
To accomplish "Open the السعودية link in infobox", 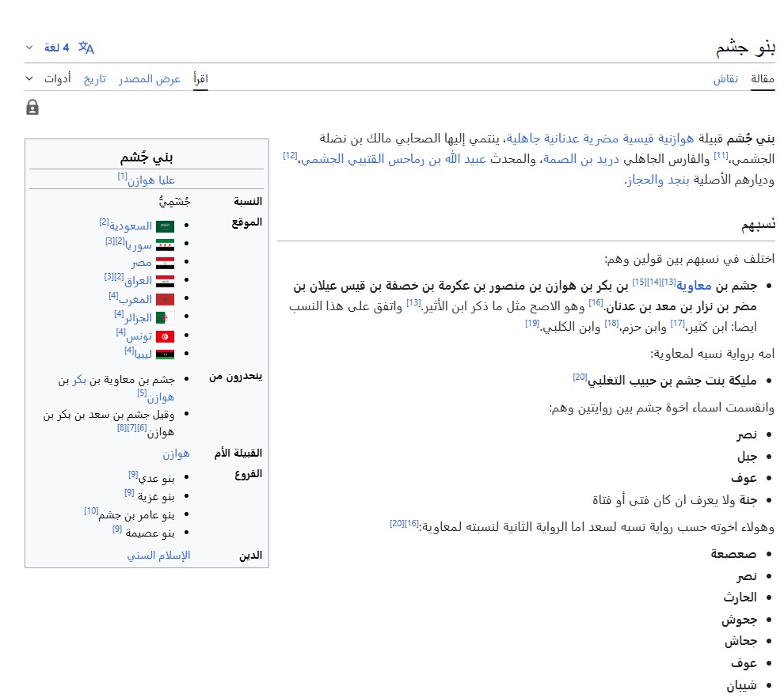I will [x=131, y=226].
